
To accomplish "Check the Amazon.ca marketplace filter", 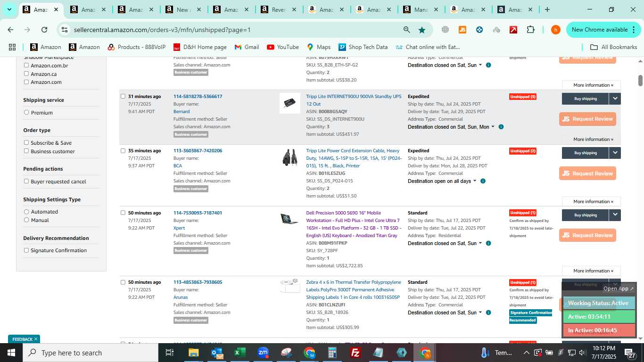I will pyautogui.click(x=26, y=74).
